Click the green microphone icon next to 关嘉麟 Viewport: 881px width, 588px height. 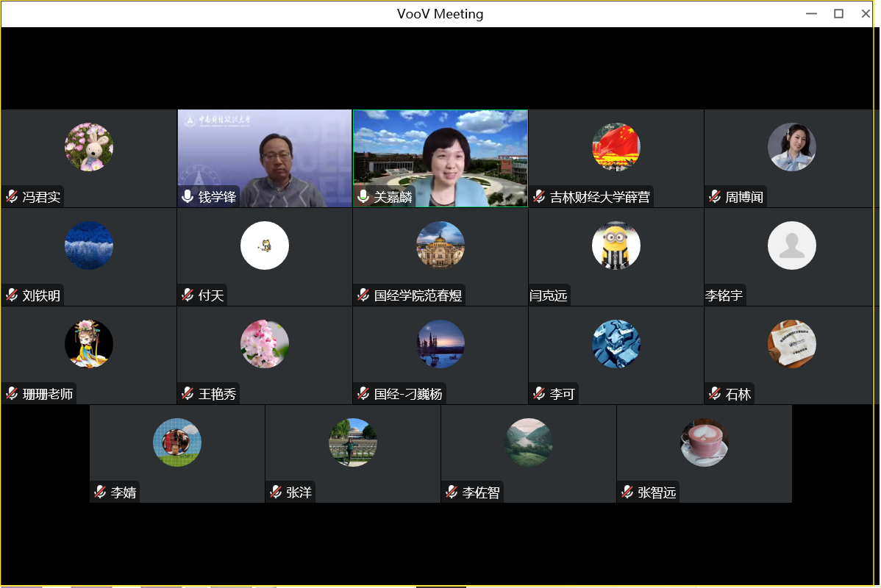[x=363, y=197]
